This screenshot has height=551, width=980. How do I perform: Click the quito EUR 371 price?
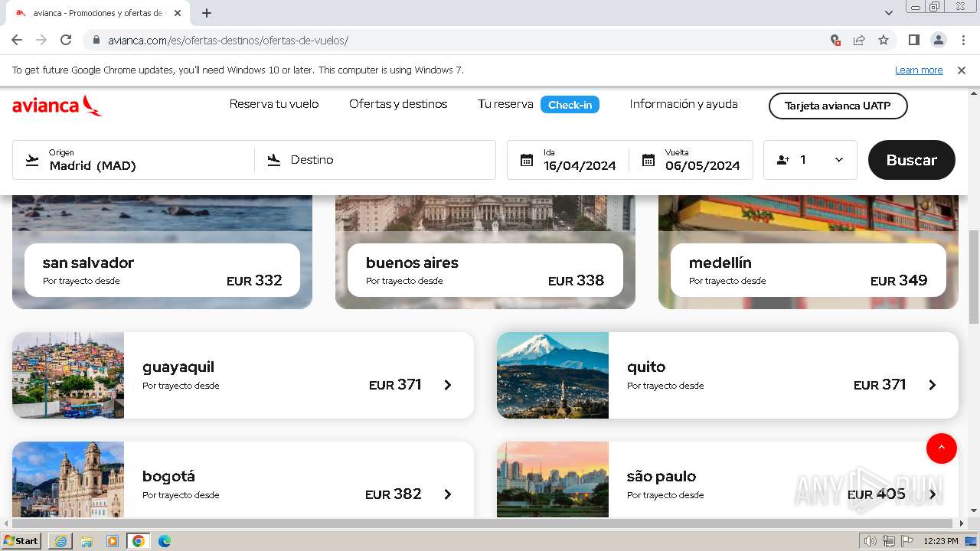pyautogui.click(x=880, y=385)
